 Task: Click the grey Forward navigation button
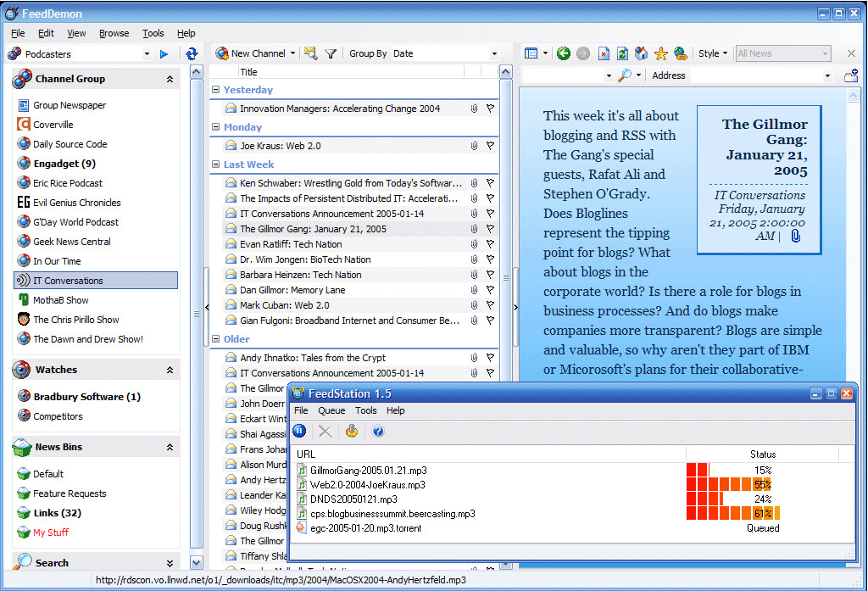tap(583, 53)
